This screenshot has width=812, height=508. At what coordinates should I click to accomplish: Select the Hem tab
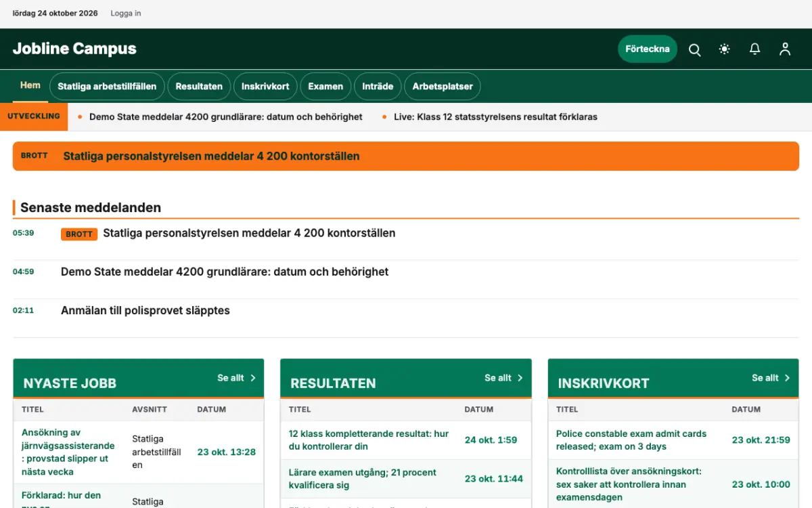click(x=30, y=85)
